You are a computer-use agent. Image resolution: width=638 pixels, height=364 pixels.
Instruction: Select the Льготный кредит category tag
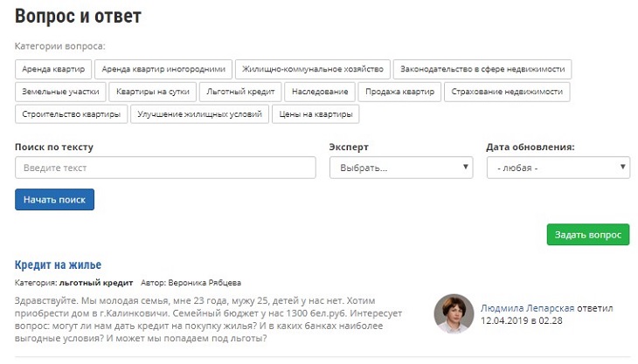(x=239, y=92)
